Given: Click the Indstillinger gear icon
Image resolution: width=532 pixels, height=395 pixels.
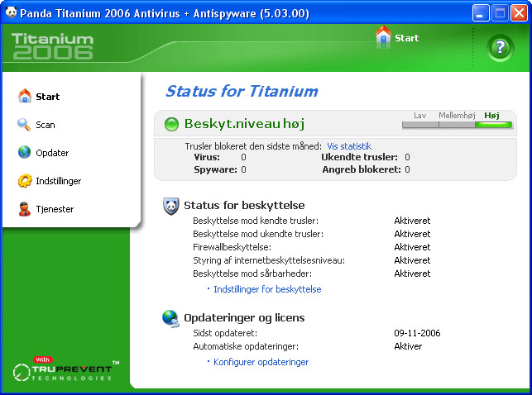Looking at the screenshot, I should pyautogui.click(x=24, y=181).
